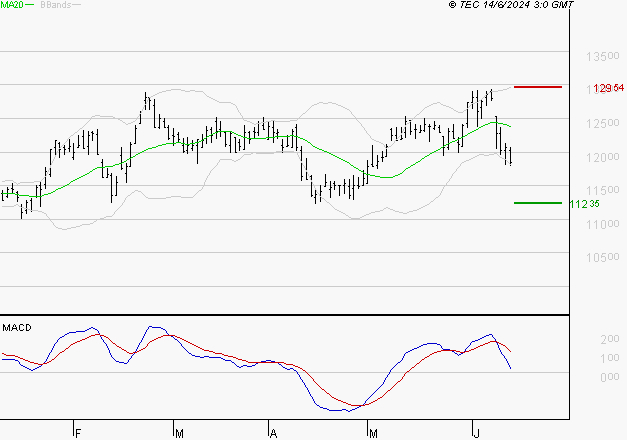Click the MACD 100 axis label

tap(610, 358)
